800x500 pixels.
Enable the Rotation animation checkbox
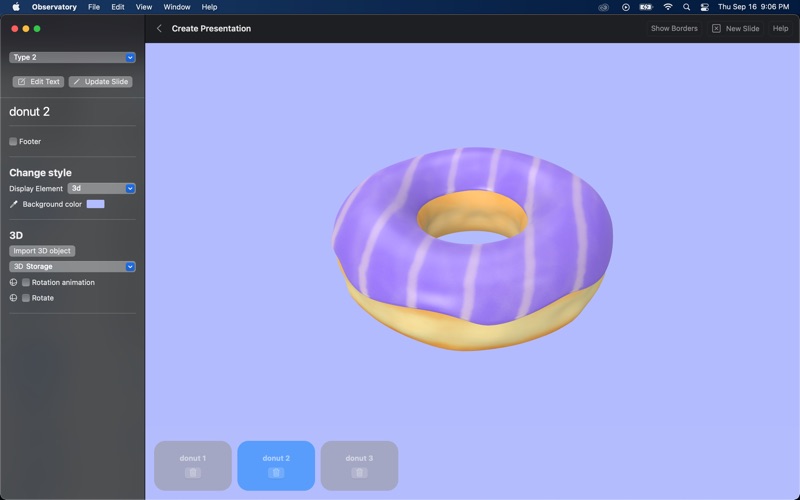tap(26, 282)
